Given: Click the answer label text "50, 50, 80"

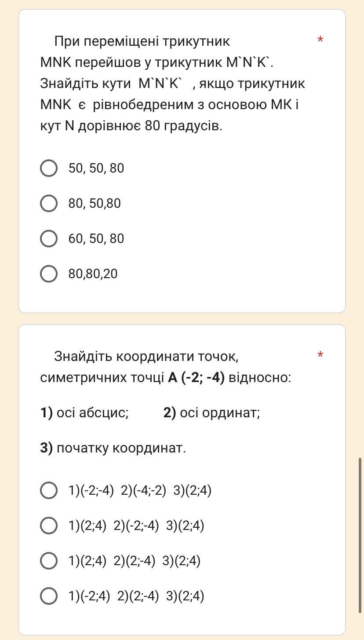Looking at the screenshot, I should (96, 168).
